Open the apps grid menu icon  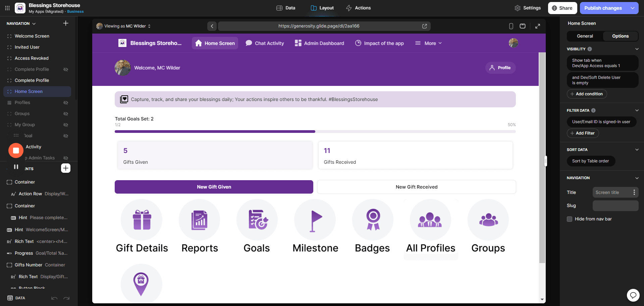click(7, 8)
